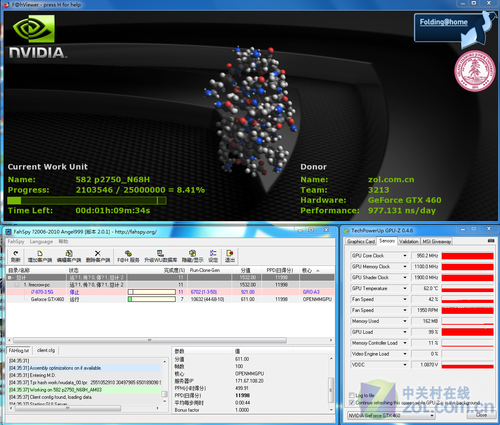Screen dimensions: 500x425
Task: Switch to MSI Giveaway tab in GPU-Z
Action: click(x=437, y=241)
